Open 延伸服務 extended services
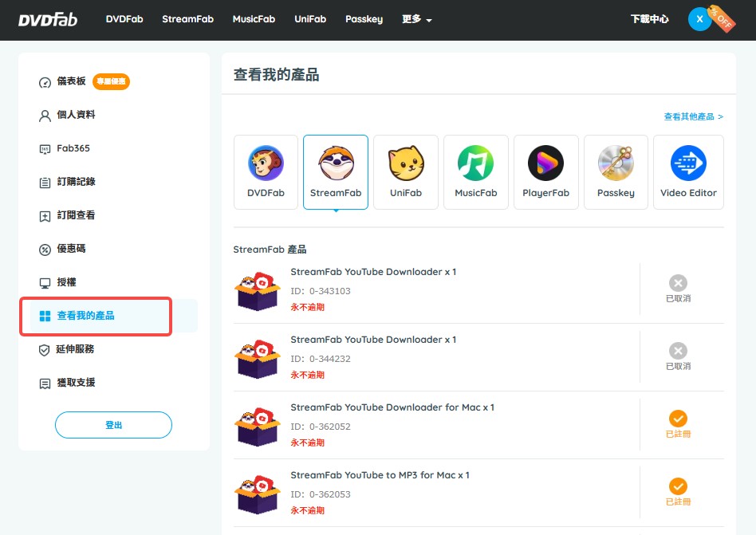Image resolution: width=756 pixels, height=535 pixels. [75, 349]
